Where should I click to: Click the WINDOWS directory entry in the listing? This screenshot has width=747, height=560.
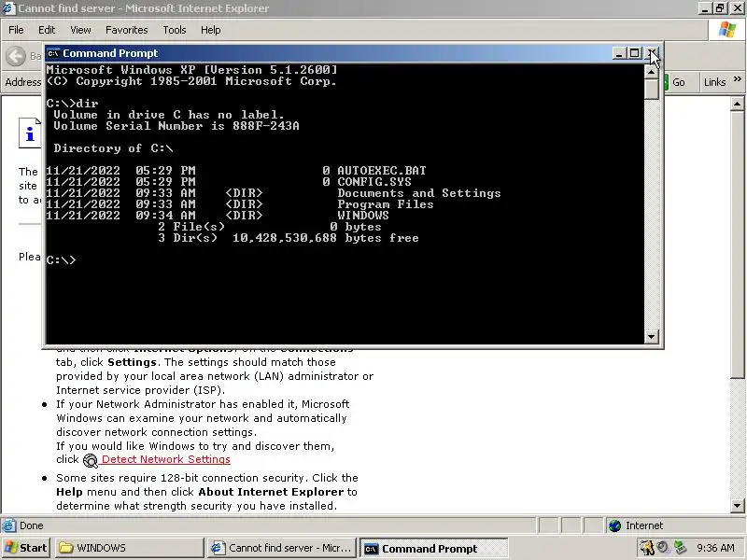363,216
